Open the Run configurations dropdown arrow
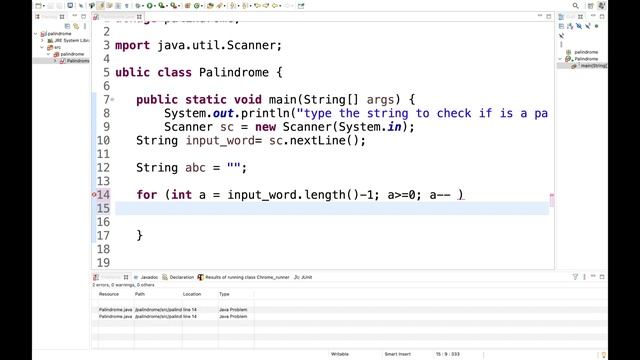Image resolution: width=640 pixels, height=360 pixels. point(154,6)
